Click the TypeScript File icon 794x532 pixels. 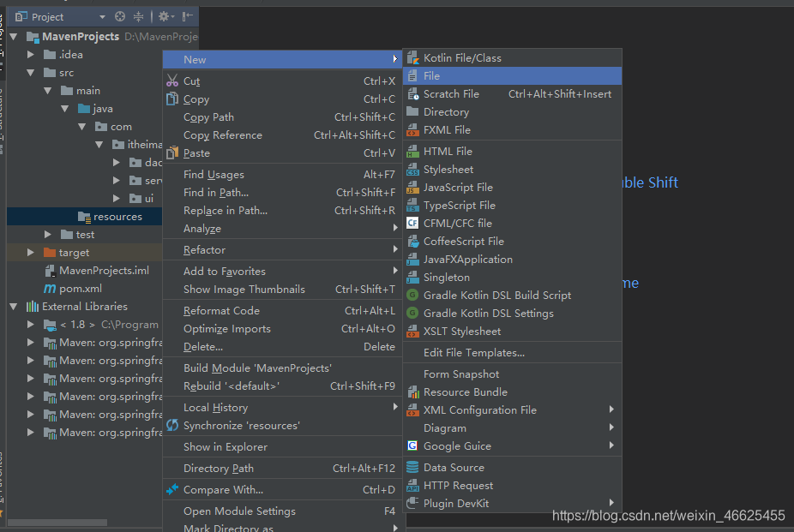pos(412,206)
